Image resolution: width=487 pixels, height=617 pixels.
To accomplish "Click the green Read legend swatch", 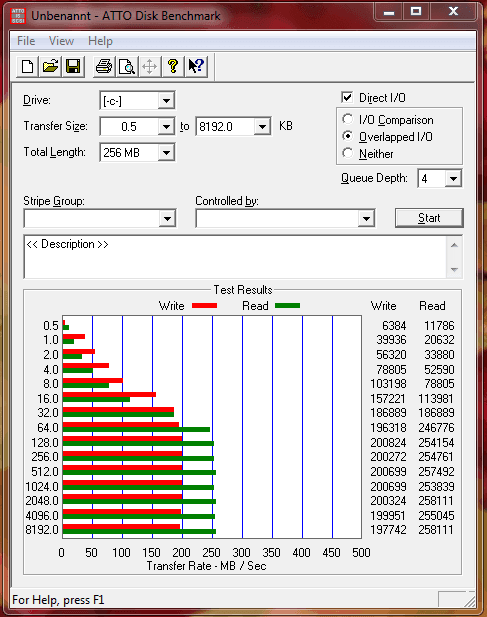I will [x=287, y=306].
